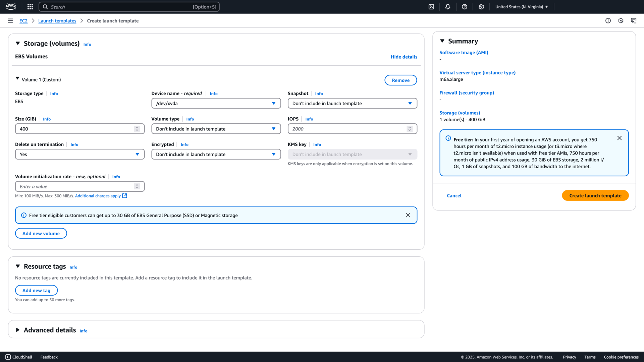Focus the top Search box
Viewport: 644px width, 362px height.
(129, 7)
